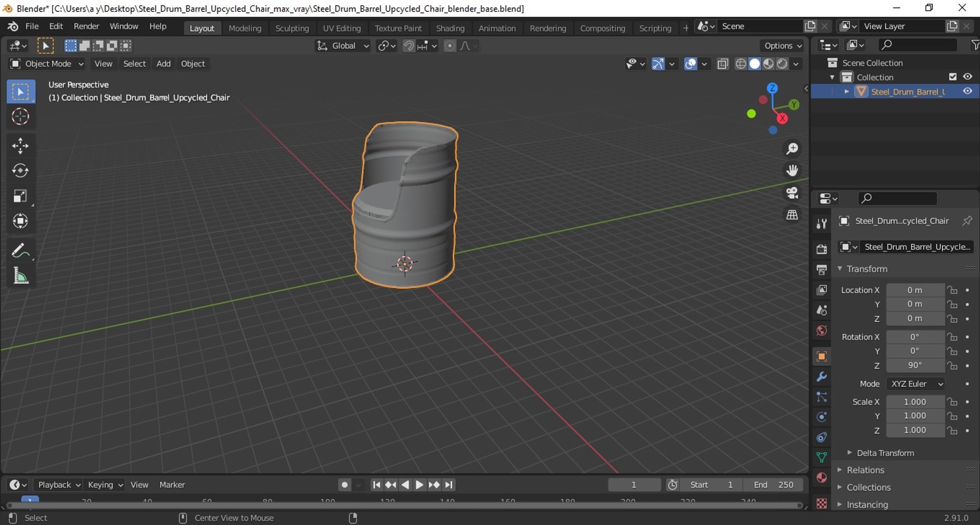
Task: Open the Object Mode dropdown
Action: 46,64
